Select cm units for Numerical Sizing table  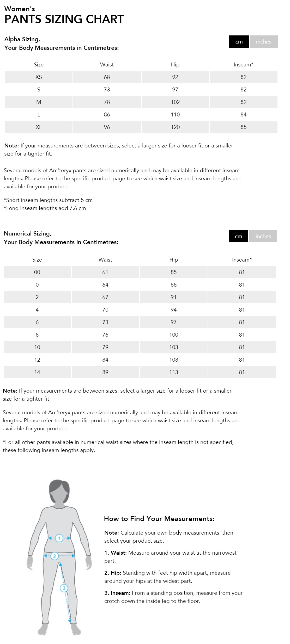238,236
